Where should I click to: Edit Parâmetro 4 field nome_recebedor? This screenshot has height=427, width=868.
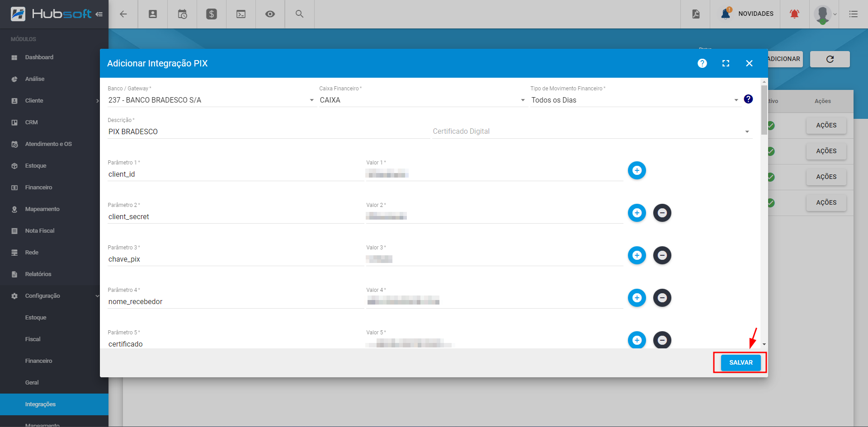(x=235, y=301)
